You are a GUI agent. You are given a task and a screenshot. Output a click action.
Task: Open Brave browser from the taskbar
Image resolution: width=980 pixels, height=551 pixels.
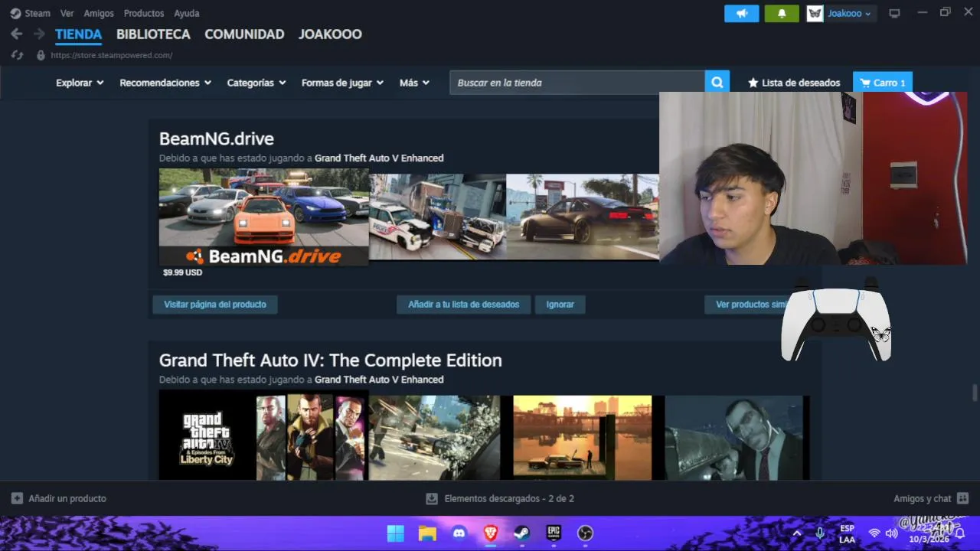[491, 533]
